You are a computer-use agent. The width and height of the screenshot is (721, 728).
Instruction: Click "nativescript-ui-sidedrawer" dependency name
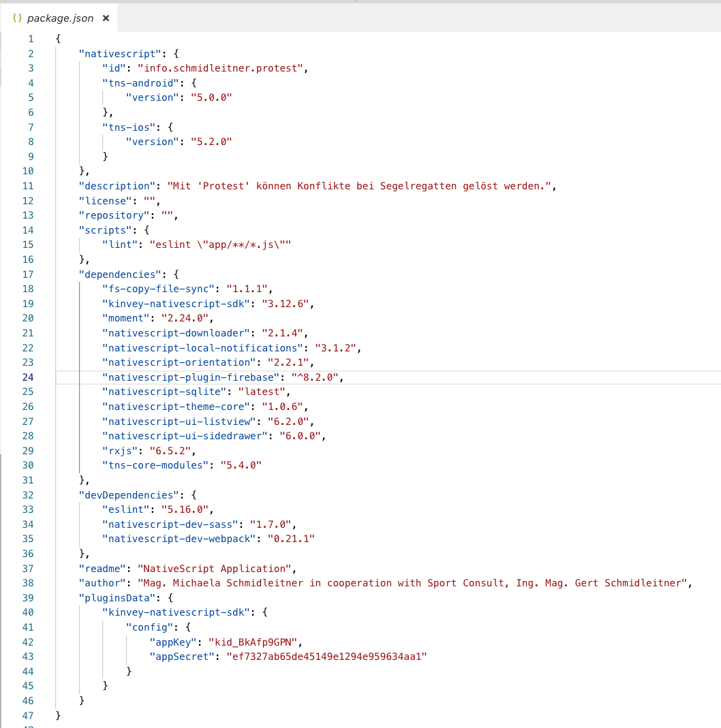pyautogui.click(x=185, y=436)
